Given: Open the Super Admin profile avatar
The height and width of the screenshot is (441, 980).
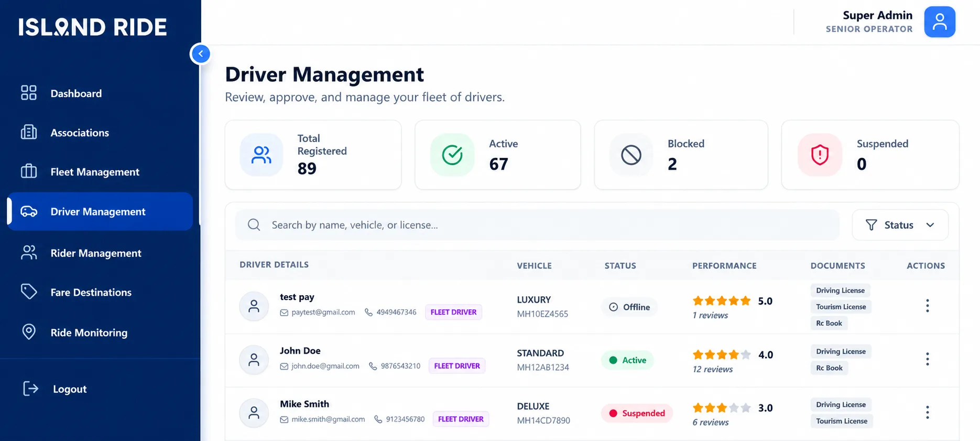Looking at the screenshot, I should (940, 22).
